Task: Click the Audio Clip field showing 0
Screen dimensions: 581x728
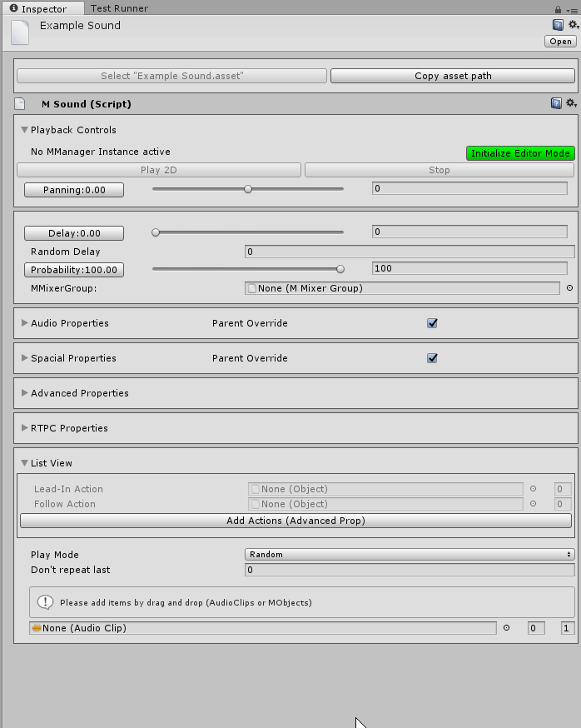Action: pos(536,628)
